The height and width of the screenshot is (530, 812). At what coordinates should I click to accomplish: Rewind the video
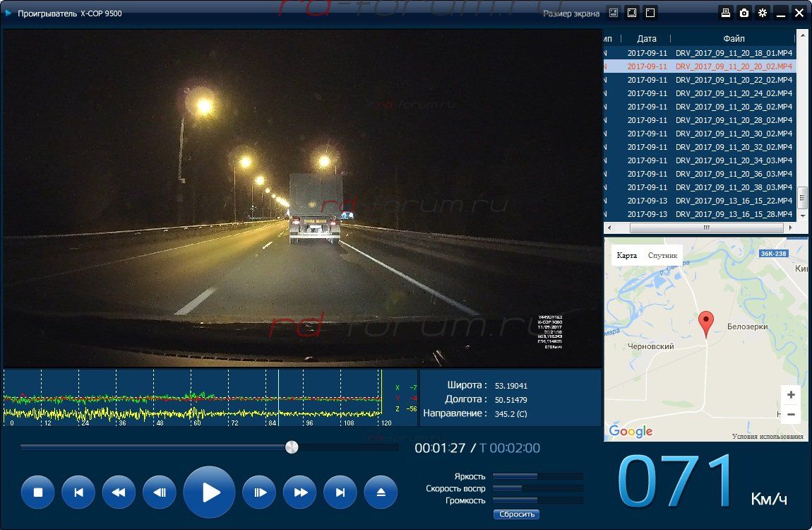pos(119,493)
